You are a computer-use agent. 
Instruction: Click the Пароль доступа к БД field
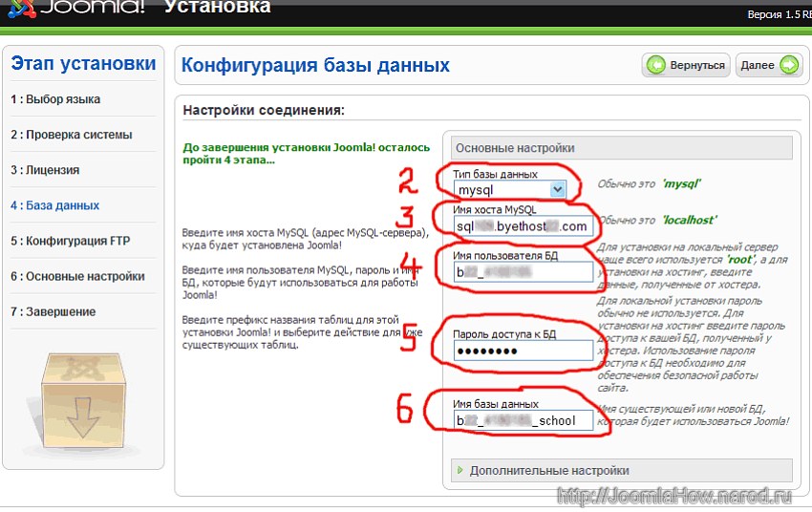pyautogui.click(x=524, y=351)
